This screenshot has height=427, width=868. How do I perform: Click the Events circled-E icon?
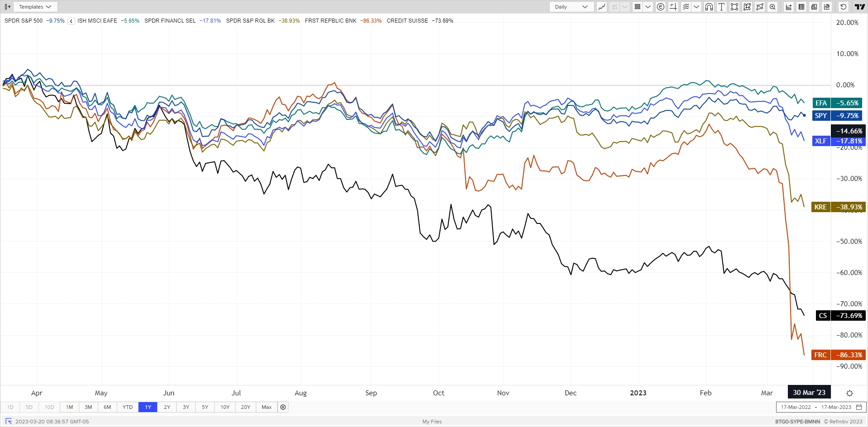click(661, 7)
